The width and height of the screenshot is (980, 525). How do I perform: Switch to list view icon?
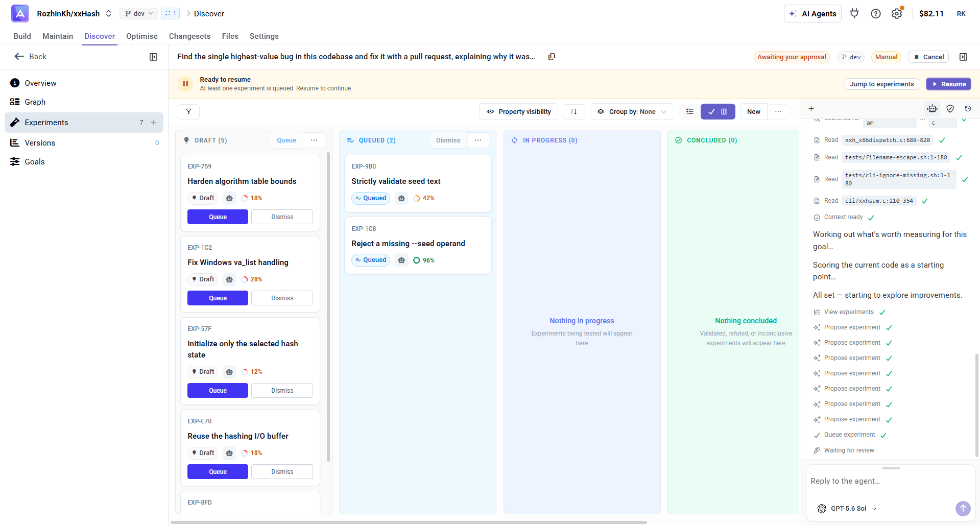tap(689, 111)
